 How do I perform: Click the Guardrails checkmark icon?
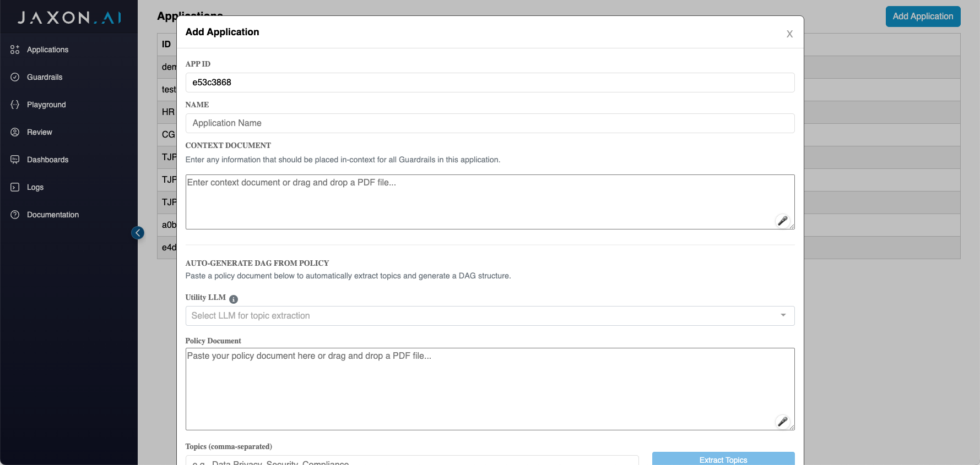click(x=15, y=77)
